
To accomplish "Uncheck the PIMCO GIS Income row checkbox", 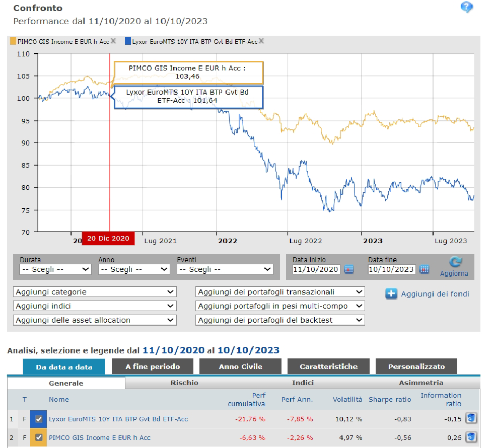I will coord(39,437).
